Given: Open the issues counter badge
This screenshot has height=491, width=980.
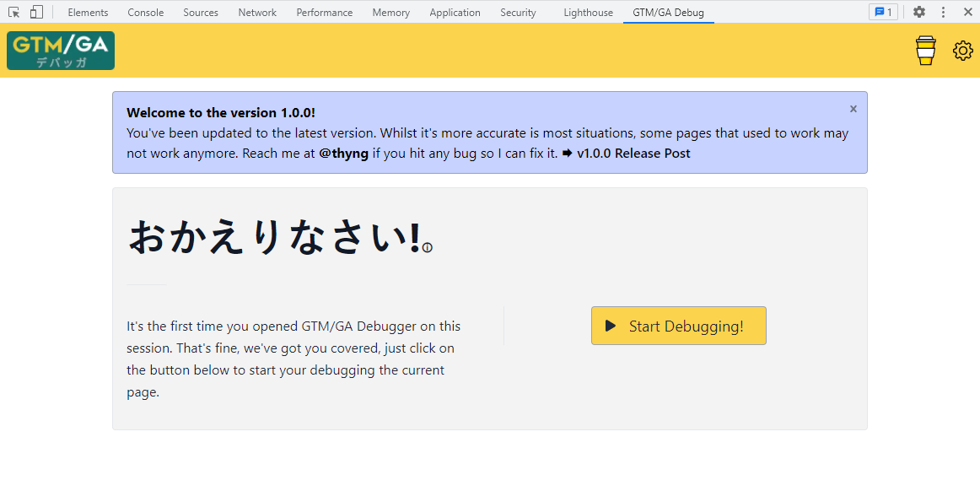Looking at the screenshot, I should click(882, 13).
